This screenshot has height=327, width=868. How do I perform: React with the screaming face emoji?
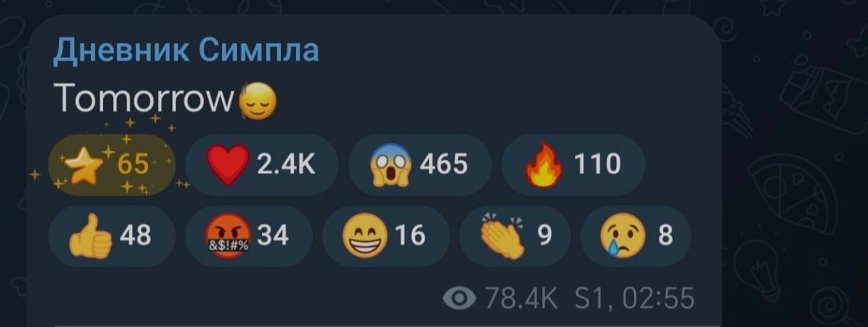coord(390,164)
